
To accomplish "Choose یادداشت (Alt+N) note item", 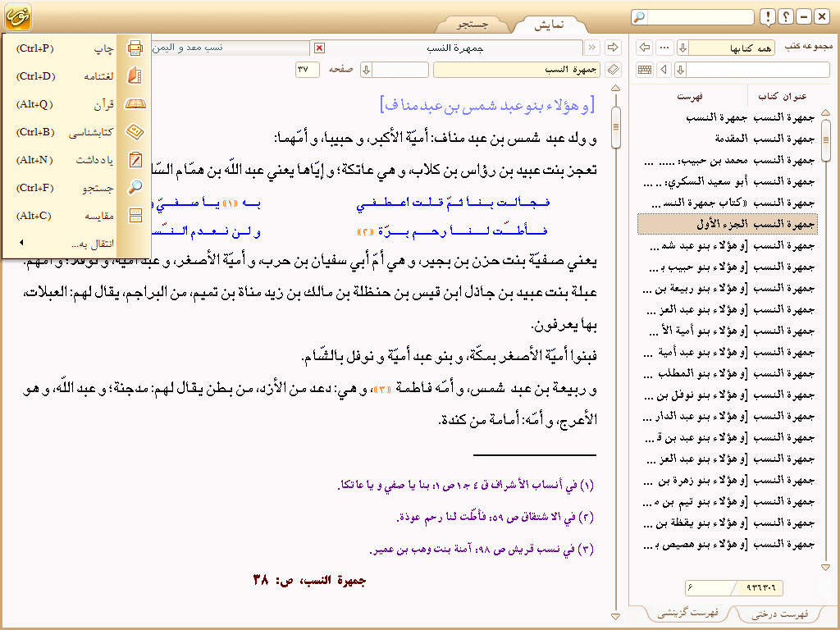I will coord(76,160).
